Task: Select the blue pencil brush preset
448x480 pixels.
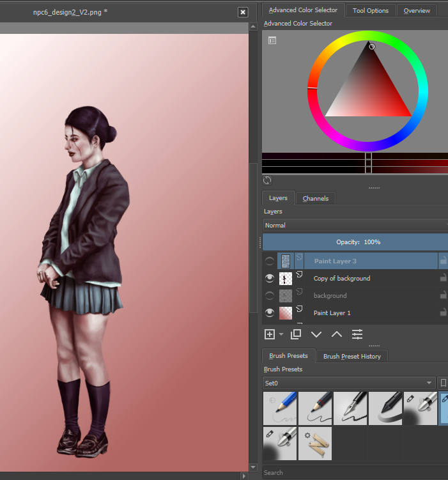Action: [x=280, y=408]
